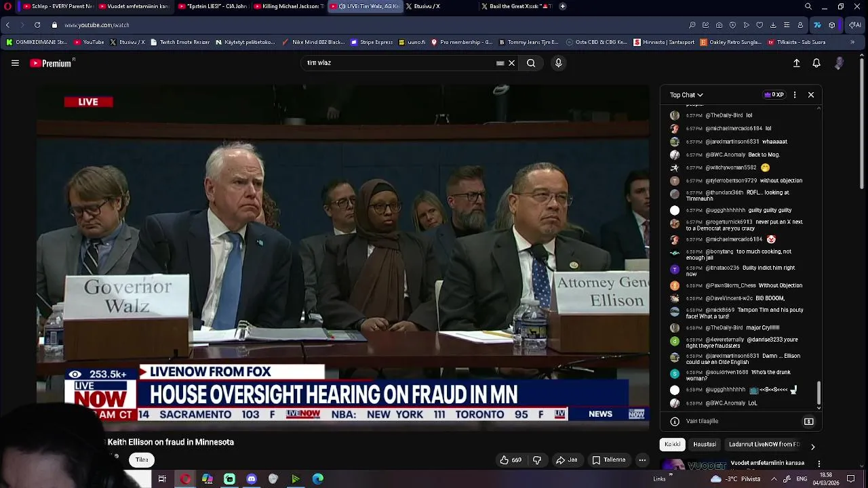Open Microsoft Edge from the taskbar
Screen dimensions: 868x488
pyautogui.click(x=318, y=479)
